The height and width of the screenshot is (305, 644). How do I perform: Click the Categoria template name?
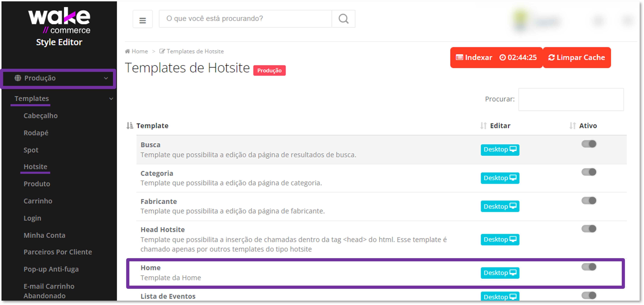157,173
